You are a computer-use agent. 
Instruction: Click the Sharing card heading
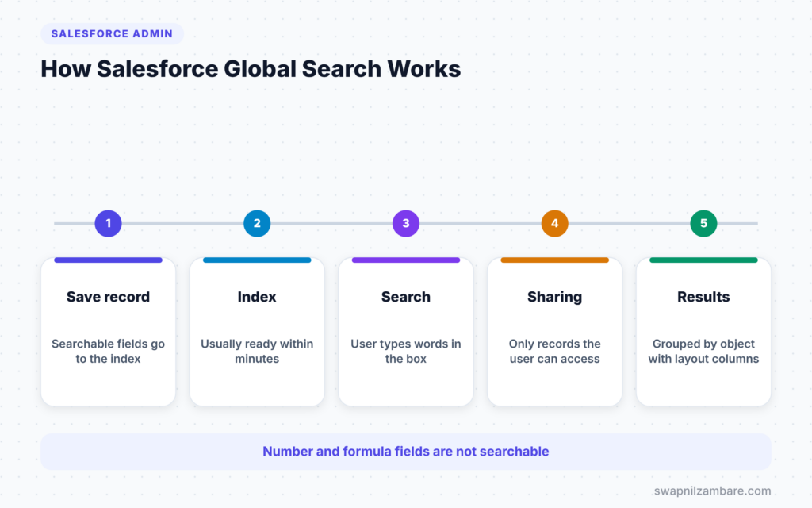tap(554, 297)
